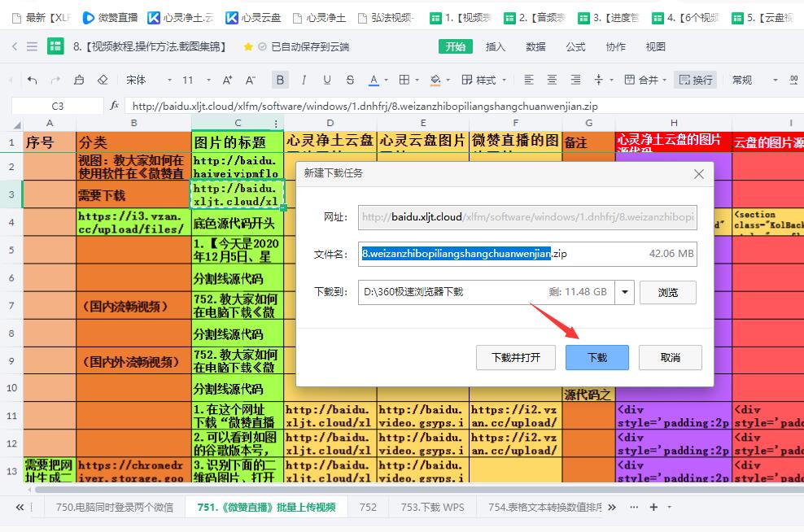Click the borders grid icon

coord(404,80)
